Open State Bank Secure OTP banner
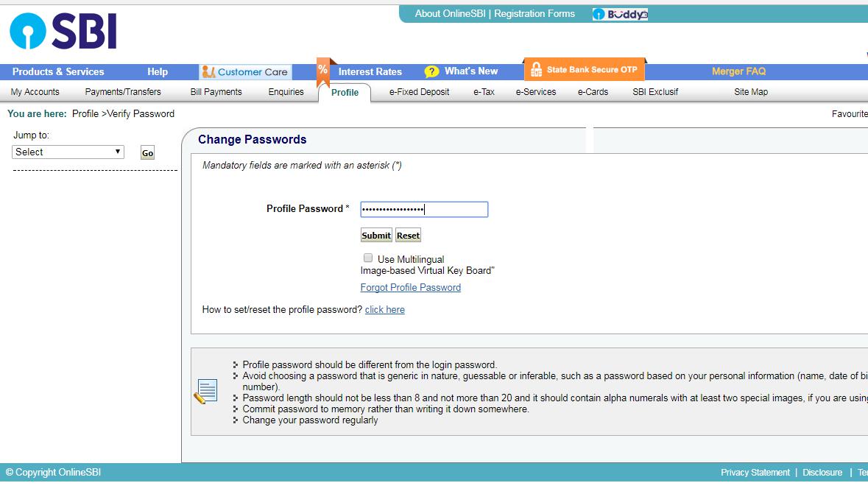The height and width of the screenshot is (494, 868). 584,69
